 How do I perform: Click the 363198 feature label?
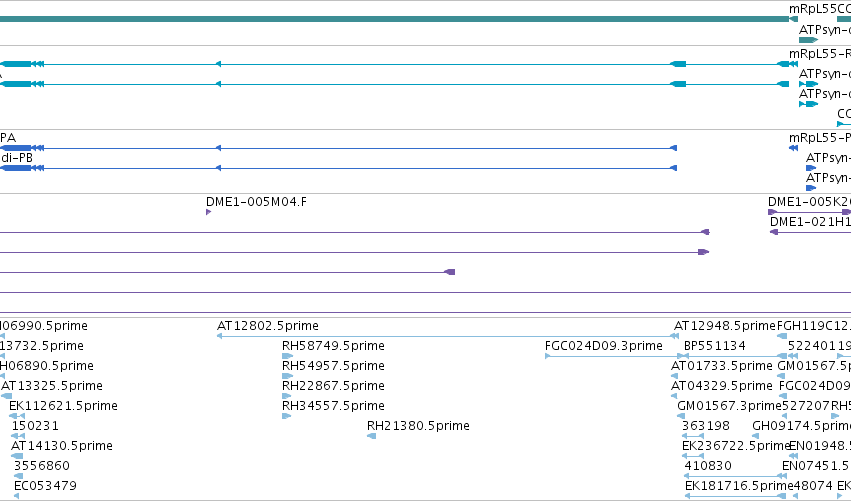706,426
